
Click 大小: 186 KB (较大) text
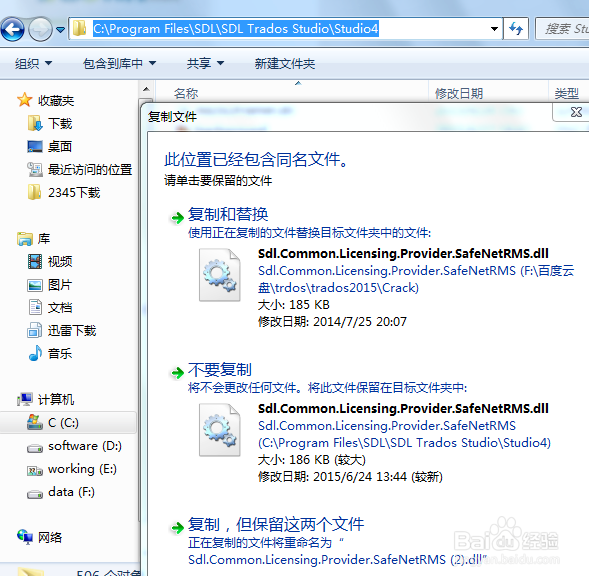click(x=312, y=460)
